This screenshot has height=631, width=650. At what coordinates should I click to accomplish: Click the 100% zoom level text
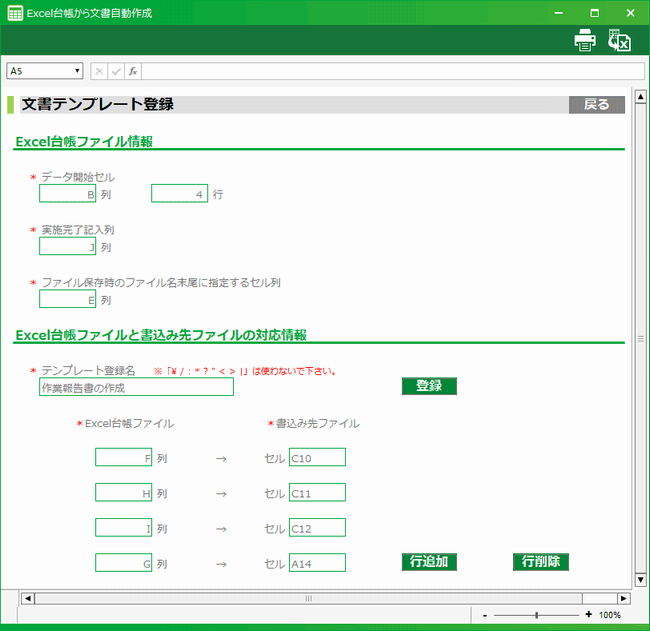(610, 615)
